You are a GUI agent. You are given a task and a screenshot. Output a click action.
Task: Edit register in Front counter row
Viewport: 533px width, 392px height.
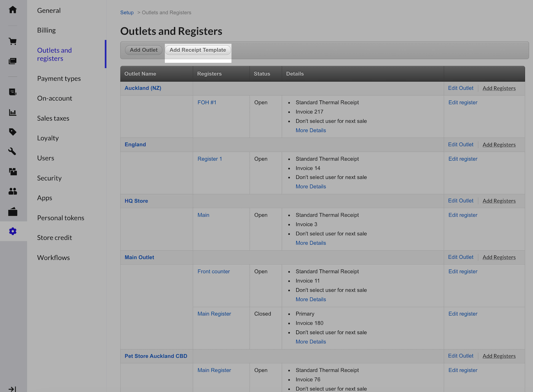[463, 271]
